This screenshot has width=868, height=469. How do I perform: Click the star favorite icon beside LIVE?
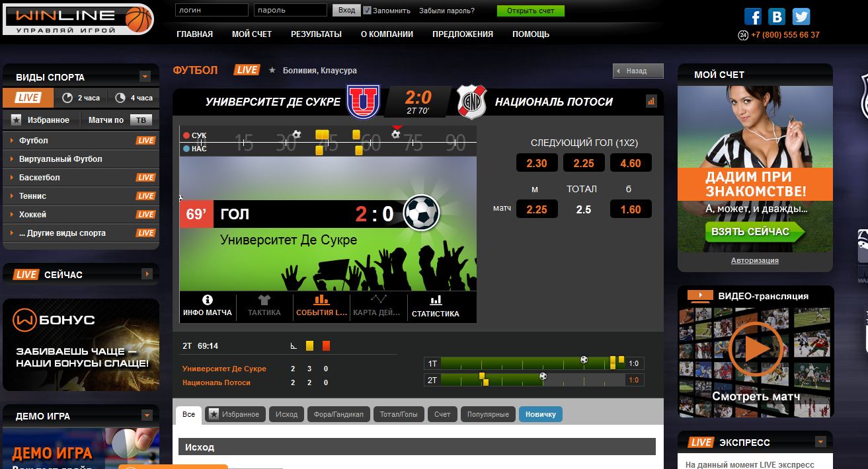tap(272, 70)
